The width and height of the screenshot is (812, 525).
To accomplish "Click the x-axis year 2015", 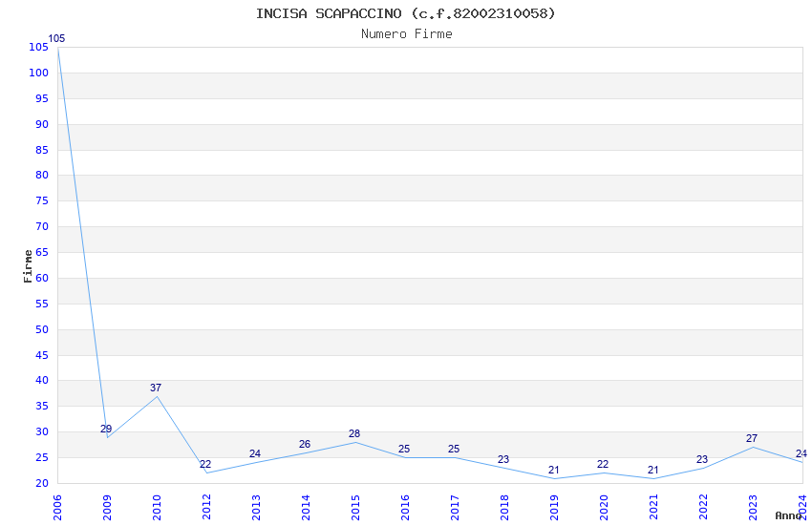I will point(355,508).
